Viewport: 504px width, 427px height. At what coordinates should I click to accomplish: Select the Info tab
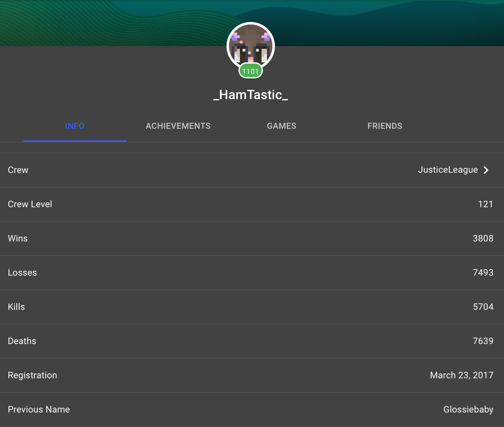[75, 126]
